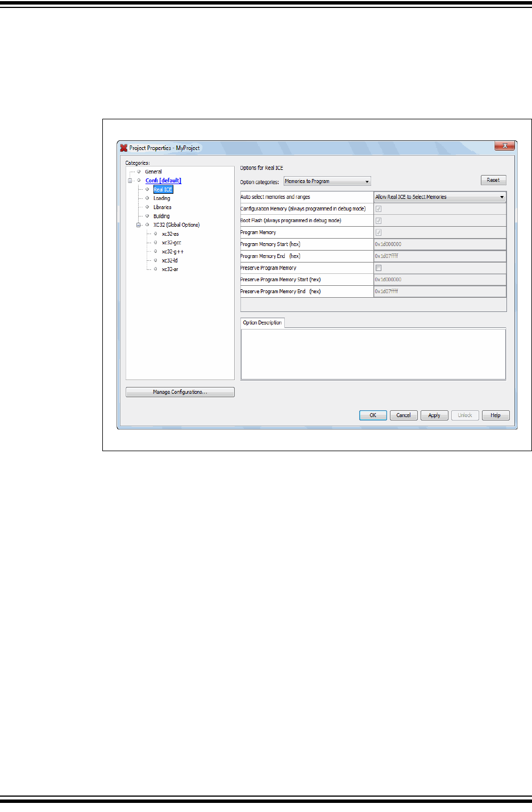Click the OK button
This screenshot has width=532, height=812.
(x=373, y=415)
